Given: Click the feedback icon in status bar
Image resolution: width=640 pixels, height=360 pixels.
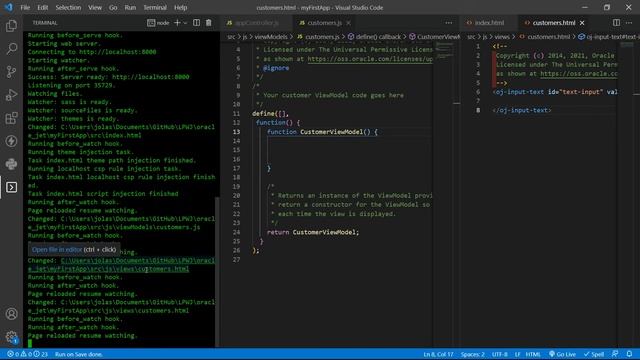Looking at the screenshot, I should point(615,354).
